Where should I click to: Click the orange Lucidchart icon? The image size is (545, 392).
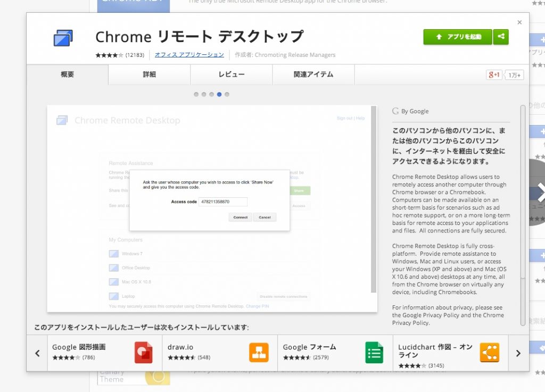point(490,353)
